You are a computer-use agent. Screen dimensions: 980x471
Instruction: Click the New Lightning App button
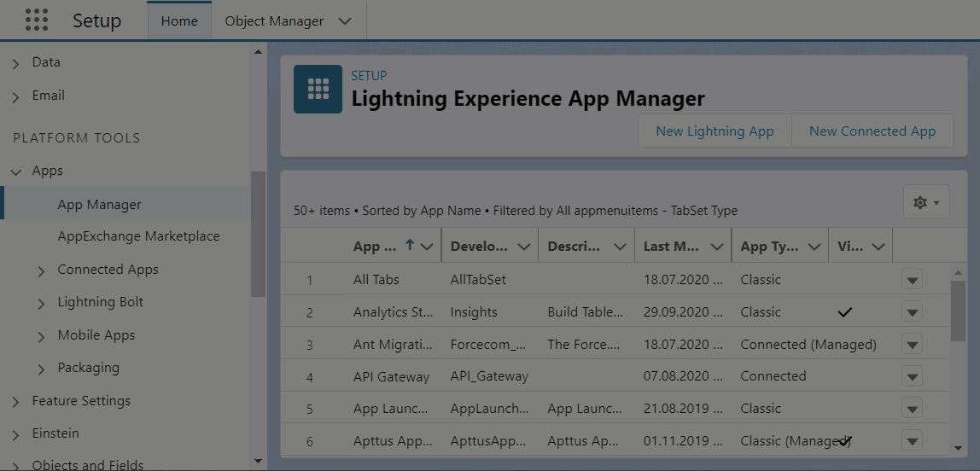(x=715, y=131)
